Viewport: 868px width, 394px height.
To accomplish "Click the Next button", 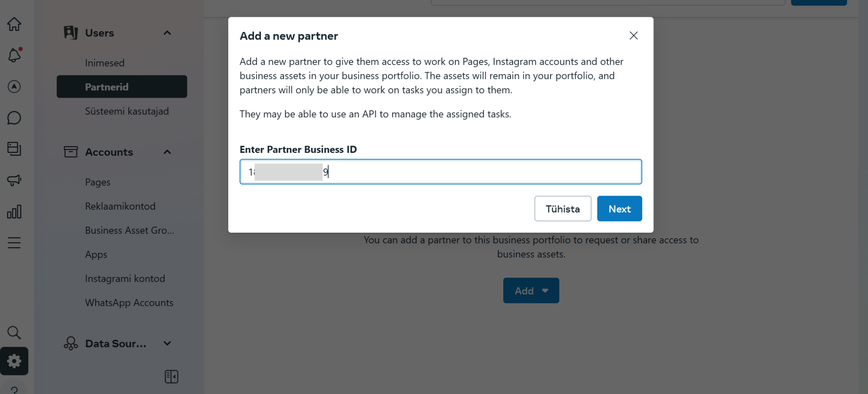I will [619, 209].
